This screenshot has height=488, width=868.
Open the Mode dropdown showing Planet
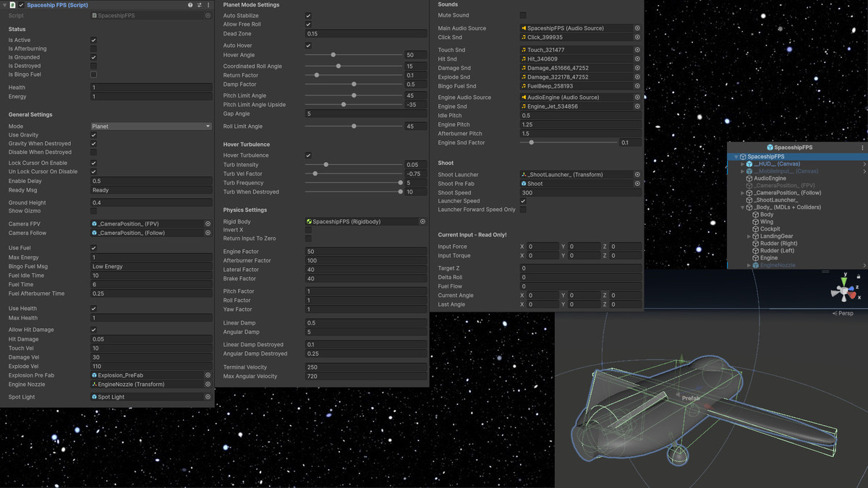(x=150, y=126)
